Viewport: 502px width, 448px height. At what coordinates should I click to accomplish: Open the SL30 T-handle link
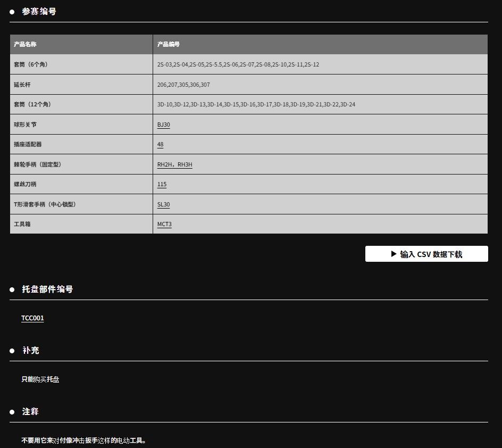click(x=163, y=204)
